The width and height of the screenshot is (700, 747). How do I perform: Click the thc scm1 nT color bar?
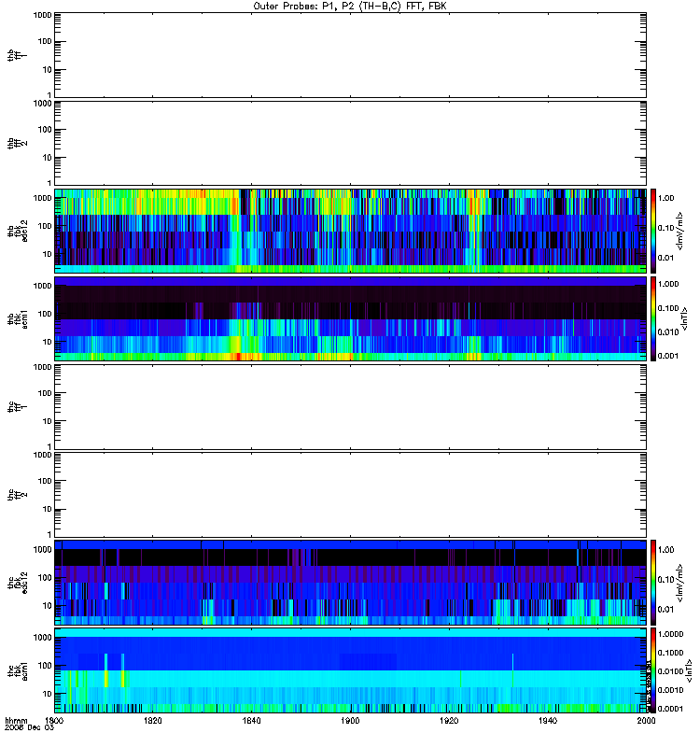tap(653, 670)
